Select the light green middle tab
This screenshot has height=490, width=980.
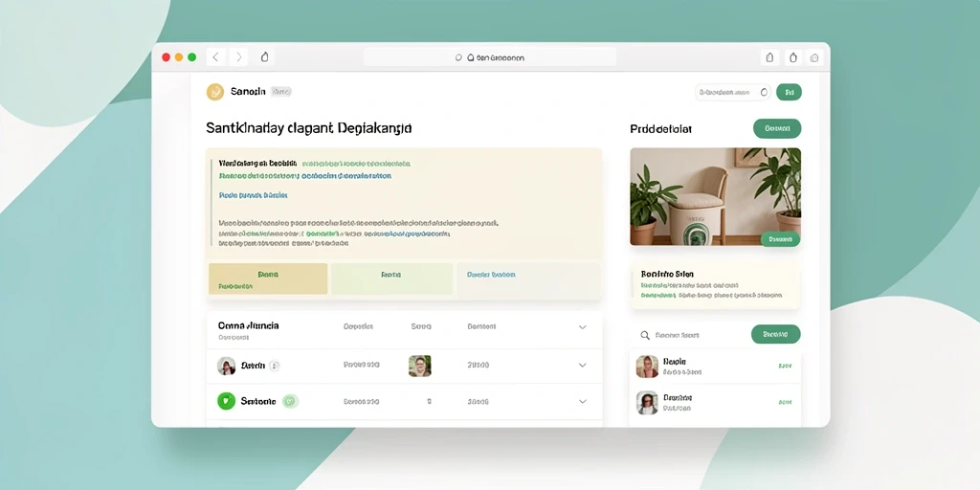(x=391, y=278)
